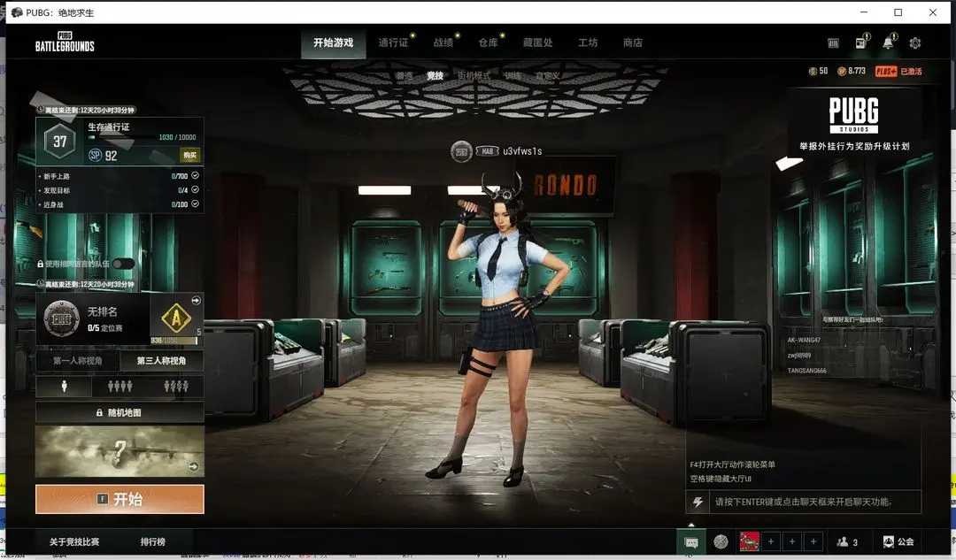Open the 藏匿处 tab
Viewport: 956px width, 560px height.
(x=538, y=42)
